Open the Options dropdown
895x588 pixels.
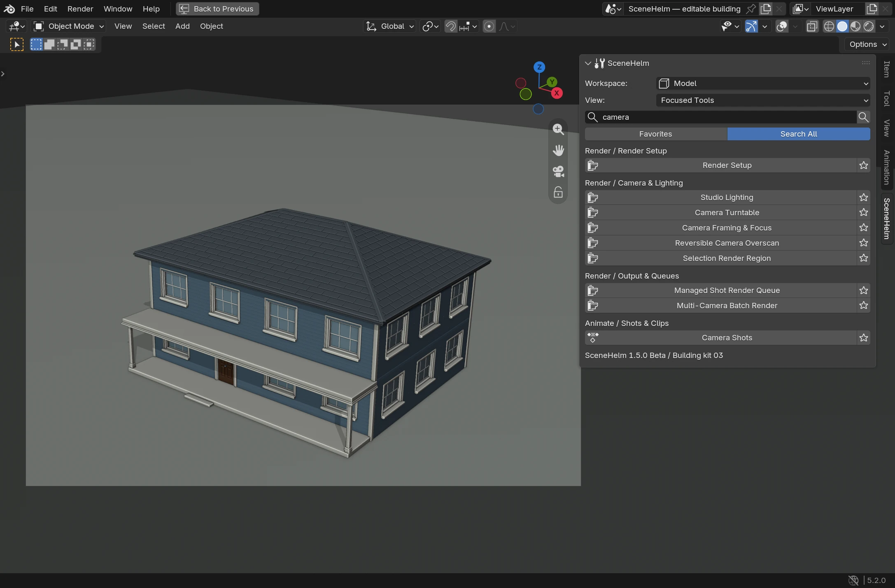click(x=868, y=44)
